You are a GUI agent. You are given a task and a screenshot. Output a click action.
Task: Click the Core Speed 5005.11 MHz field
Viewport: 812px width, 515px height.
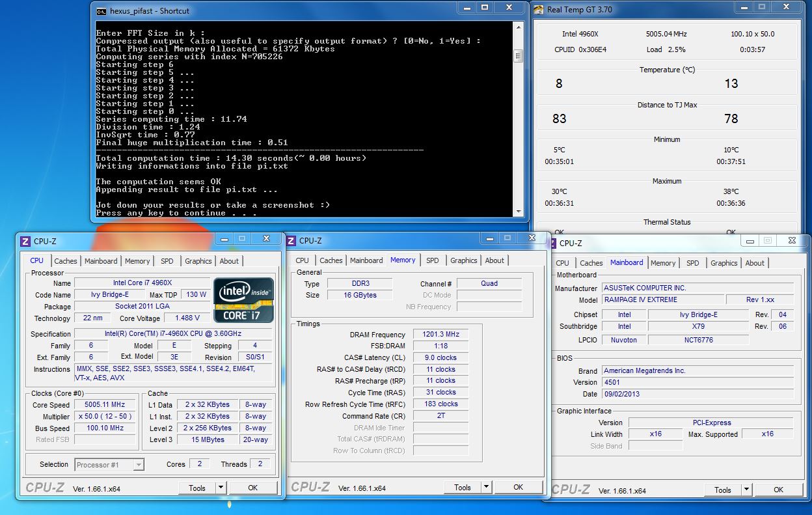[104, 404]
